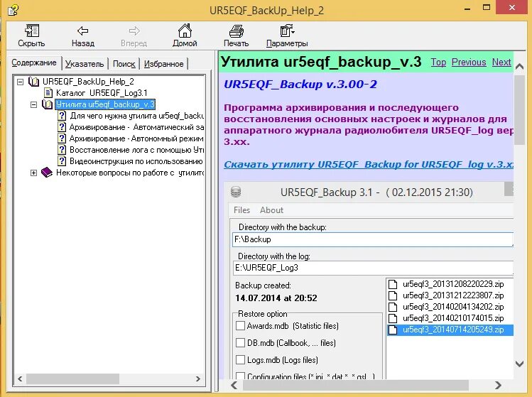532x397 pixels.
Task: Open topic Восстановление лога с помощью
Action: tap(136, 150)
